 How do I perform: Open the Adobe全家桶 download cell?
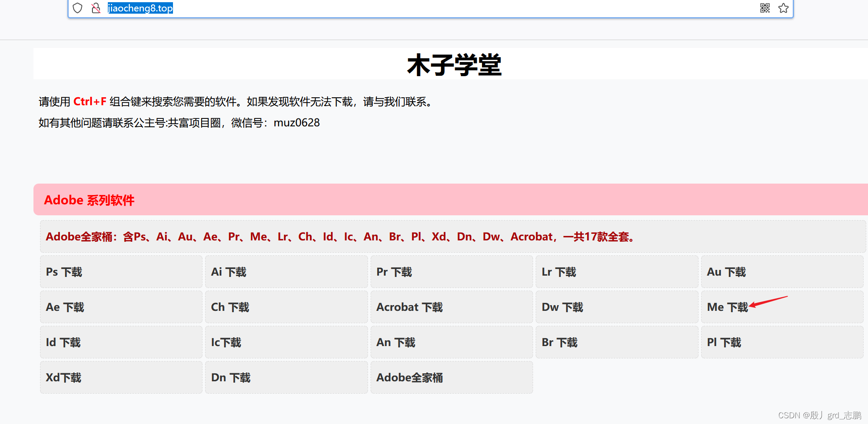[x=452, y=377]
